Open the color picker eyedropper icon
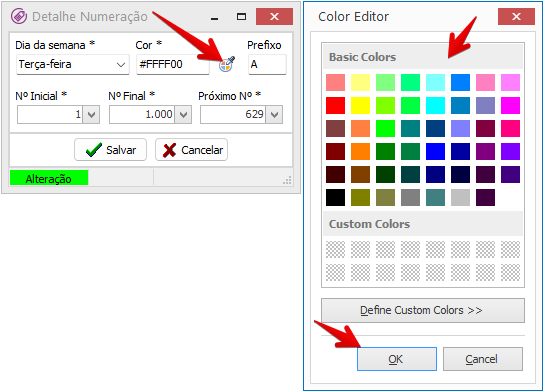The height and width of the screenshot is (392, 543). point(227,64)
